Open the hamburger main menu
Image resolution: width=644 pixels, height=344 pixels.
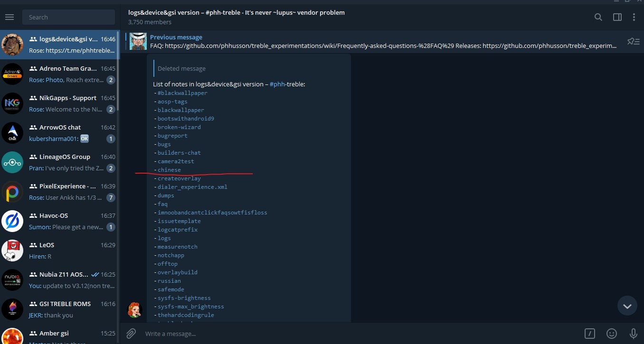click(x=9, y=17)
